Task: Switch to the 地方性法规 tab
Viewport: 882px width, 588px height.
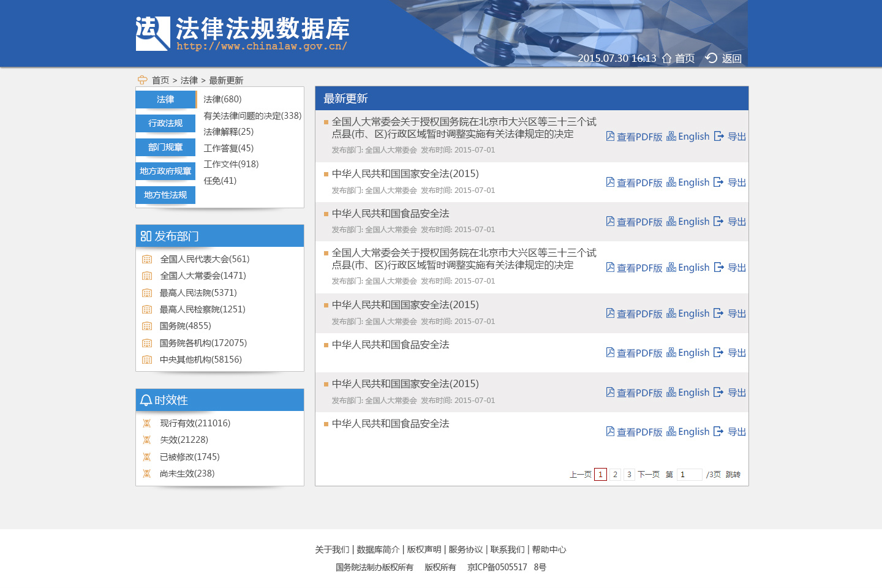Action: pyautogui.click(x=165, y=195)
